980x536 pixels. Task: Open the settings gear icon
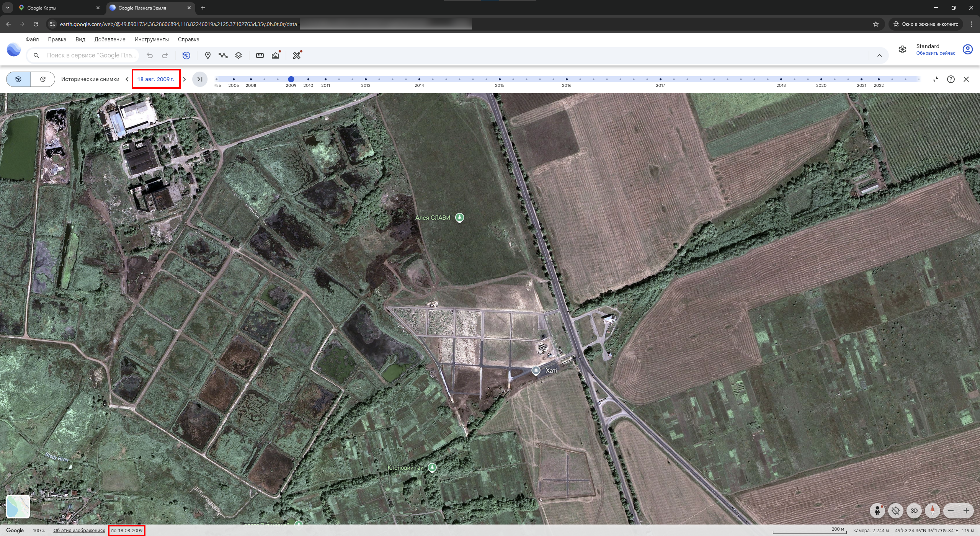[x=903, y=49]
